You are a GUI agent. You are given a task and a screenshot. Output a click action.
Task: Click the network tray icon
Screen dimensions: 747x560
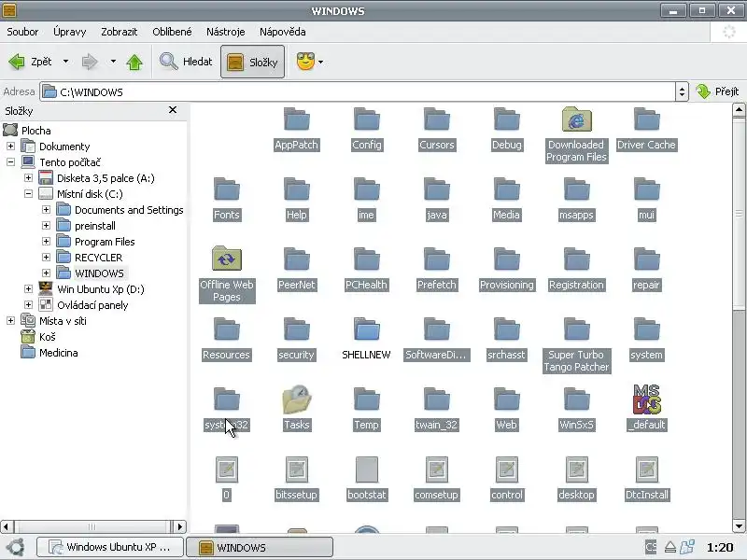pyautogui.click(x=687, y=547)
